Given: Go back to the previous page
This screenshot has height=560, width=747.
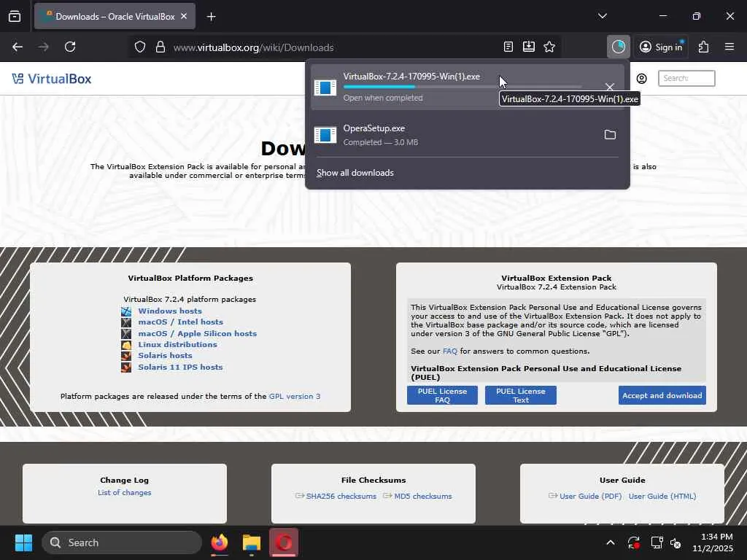Looking at the screenshot, I should (x=18, y=47).
